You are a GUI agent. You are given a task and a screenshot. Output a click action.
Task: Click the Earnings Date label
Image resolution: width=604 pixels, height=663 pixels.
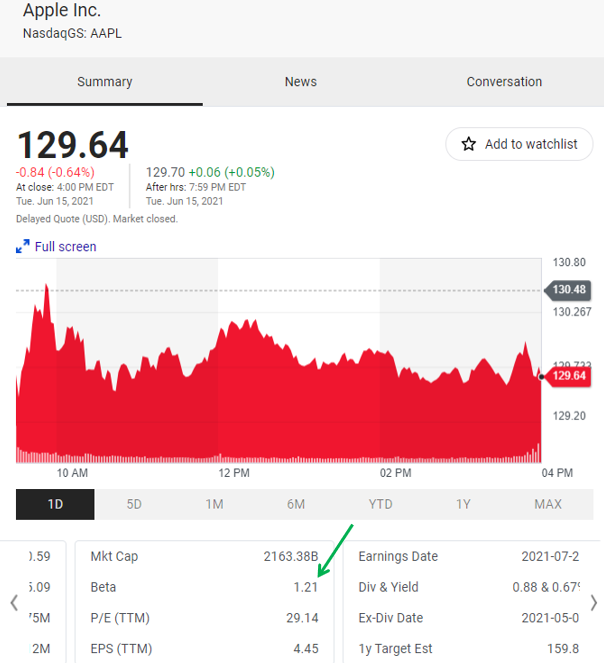[398, 556]
